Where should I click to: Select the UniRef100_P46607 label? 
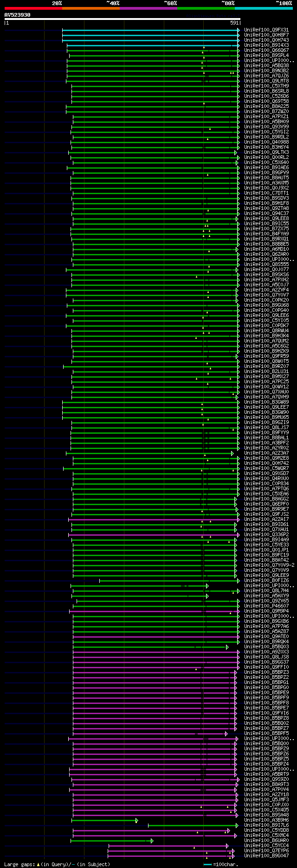tap(266, 606)
